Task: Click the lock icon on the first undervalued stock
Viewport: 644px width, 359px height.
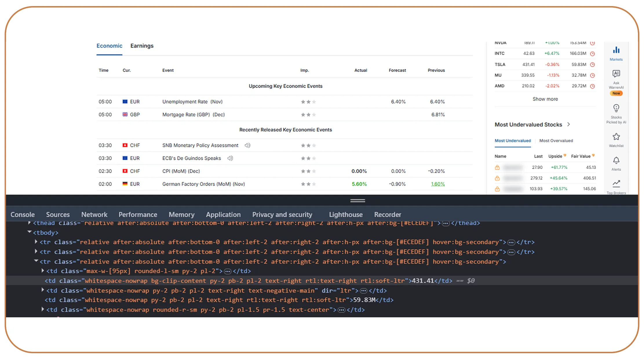Action: click(497, 167)
